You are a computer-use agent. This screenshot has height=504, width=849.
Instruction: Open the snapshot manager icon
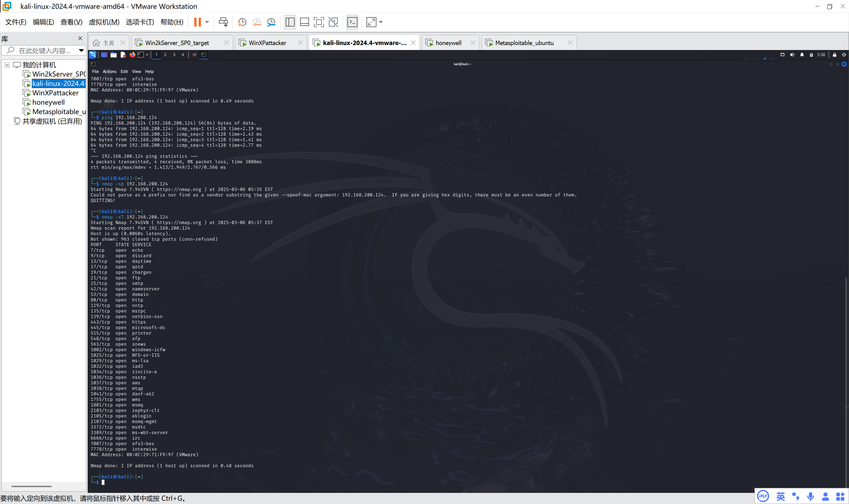(x=271, y=22)
